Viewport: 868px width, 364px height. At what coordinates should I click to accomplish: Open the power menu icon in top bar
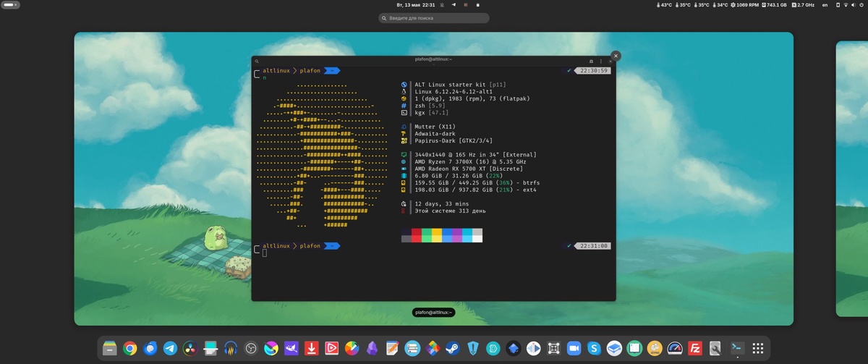click(861, 5)
